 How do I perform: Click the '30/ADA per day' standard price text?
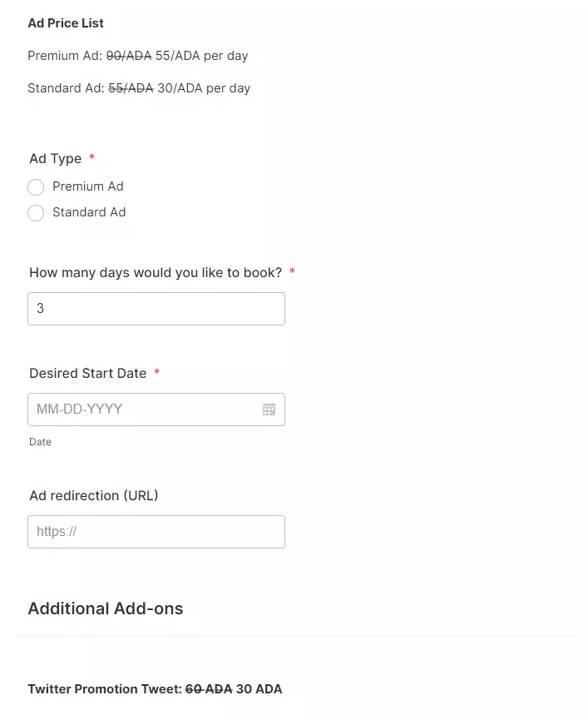click(204, 88)
